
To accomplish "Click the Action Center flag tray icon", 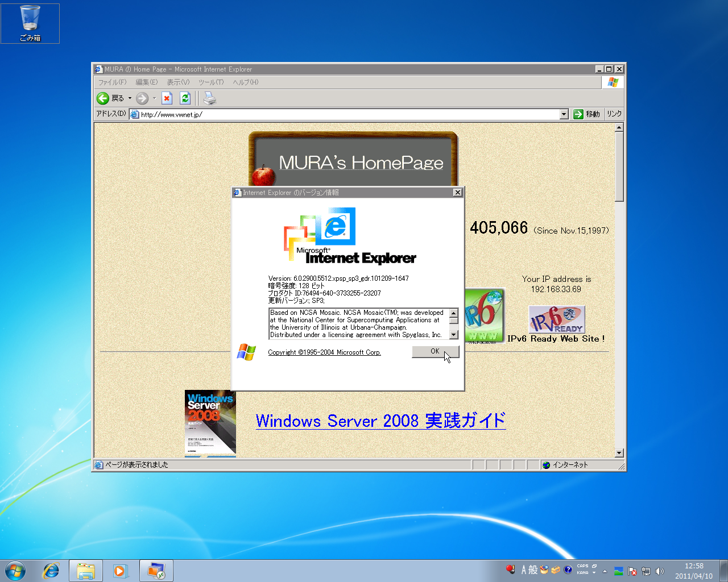I will (632, 571).
